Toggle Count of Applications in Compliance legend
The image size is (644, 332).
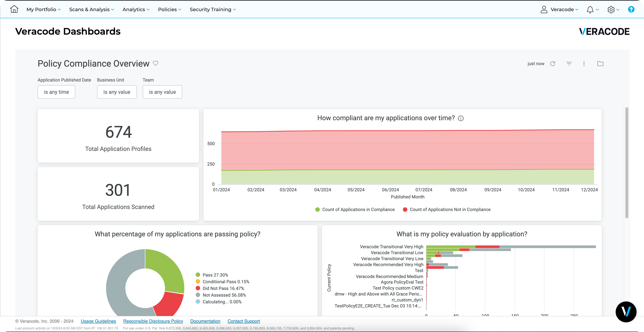tap(355, 210)
